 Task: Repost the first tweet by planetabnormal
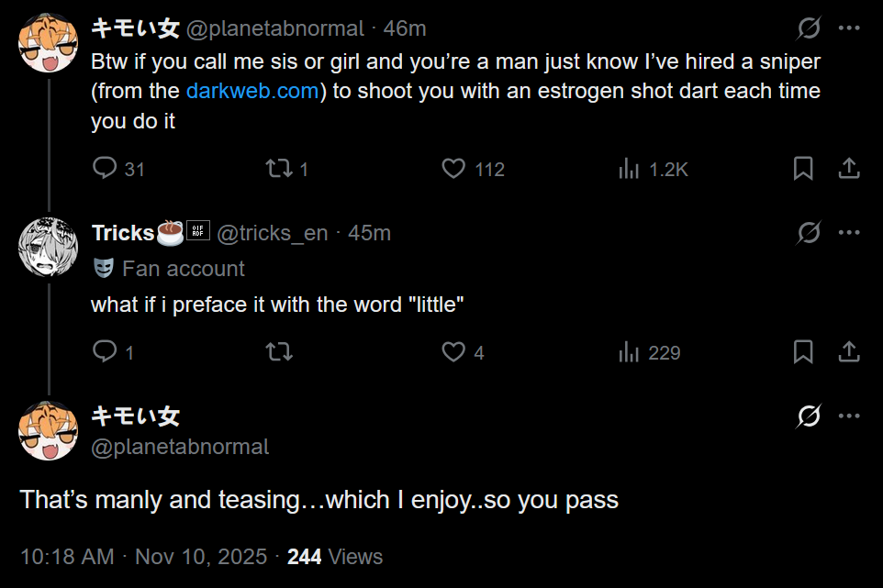tap(278, 169)
